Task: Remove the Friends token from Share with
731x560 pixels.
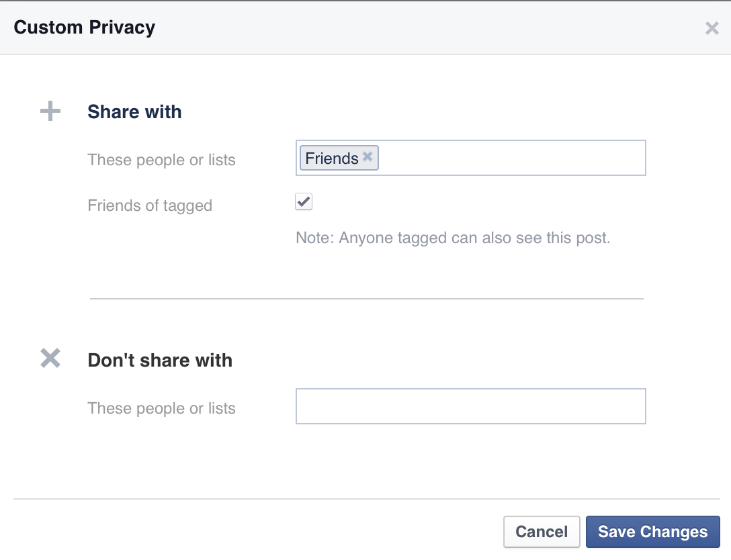Action: [x=368, y=156]
